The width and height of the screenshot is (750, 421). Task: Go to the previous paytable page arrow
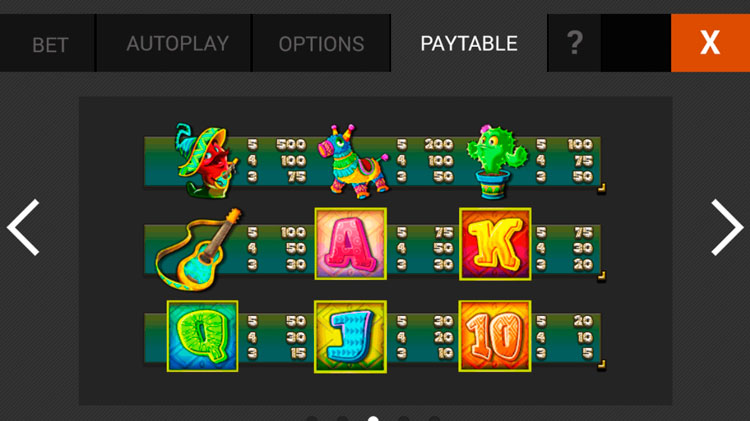[23, 227]
